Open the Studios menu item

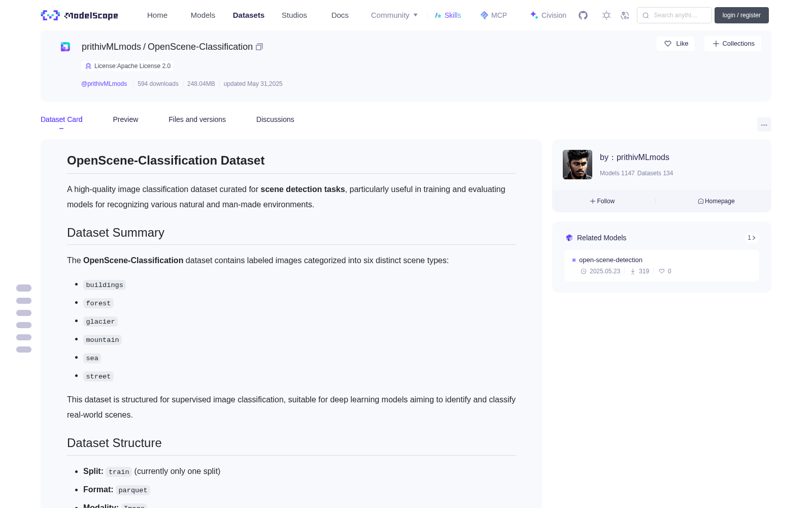tap(294, 15)
